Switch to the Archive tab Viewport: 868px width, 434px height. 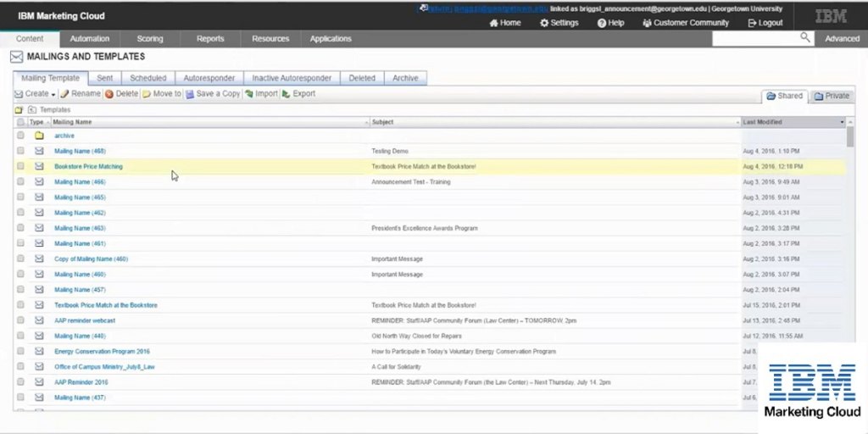[405, 78]
